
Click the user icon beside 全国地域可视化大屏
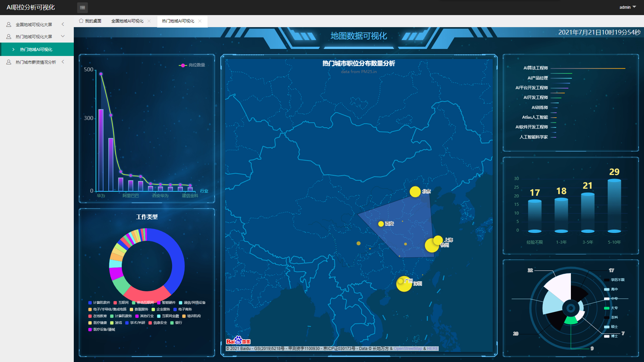point(9,24)
